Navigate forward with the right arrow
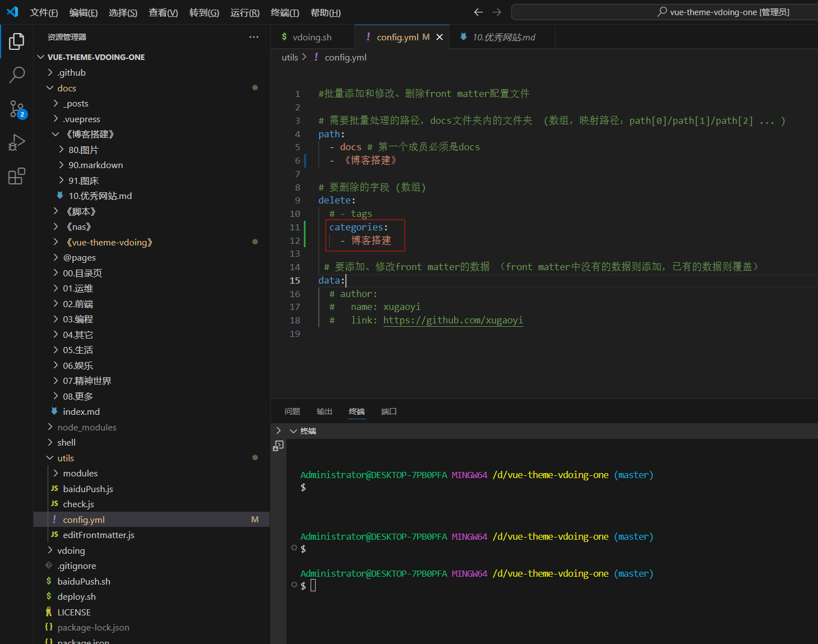Viewport: 818px width, 644px height. click(497, 12)
